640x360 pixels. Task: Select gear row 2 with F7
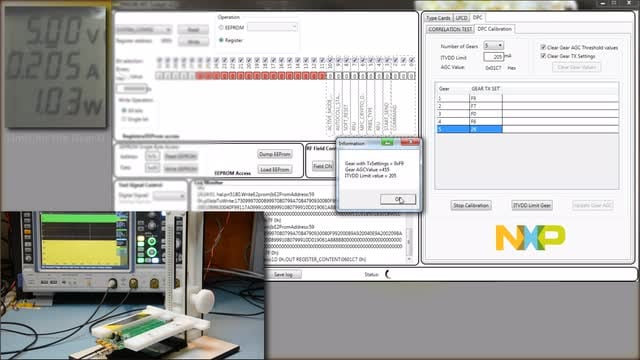(527, 106)
